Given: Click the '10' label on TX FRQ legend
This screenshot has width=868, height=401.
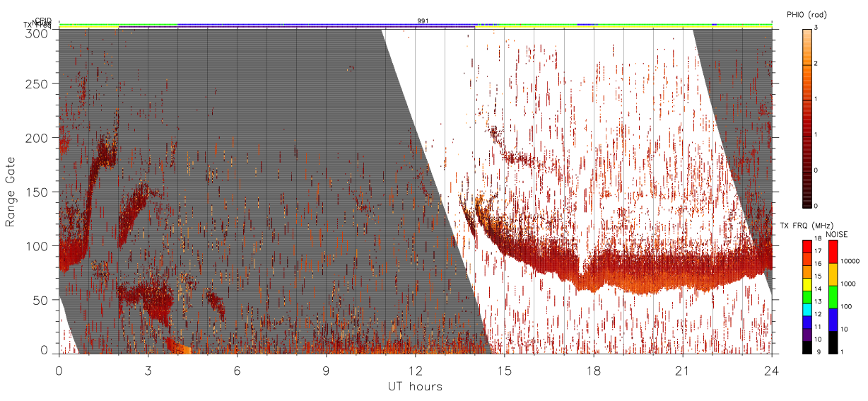Looking at the screenshot, I should pos(818,339).
